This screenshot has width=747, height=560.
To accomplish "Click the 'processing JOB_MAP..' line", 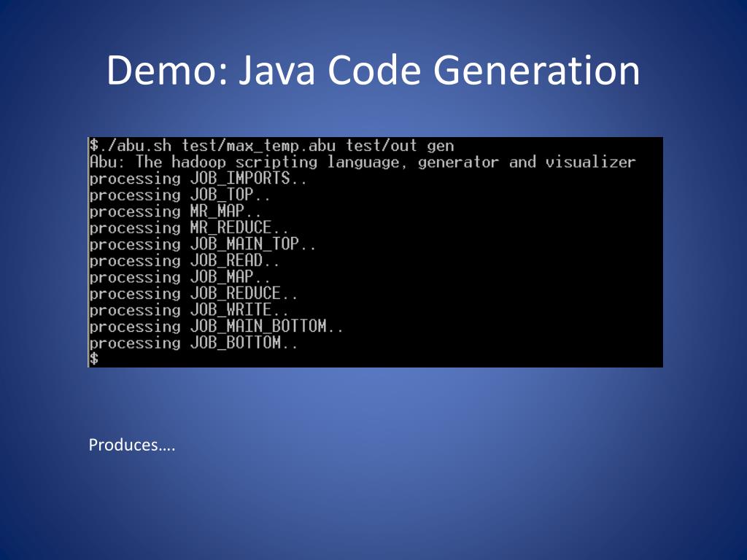I will pos(180,277).
